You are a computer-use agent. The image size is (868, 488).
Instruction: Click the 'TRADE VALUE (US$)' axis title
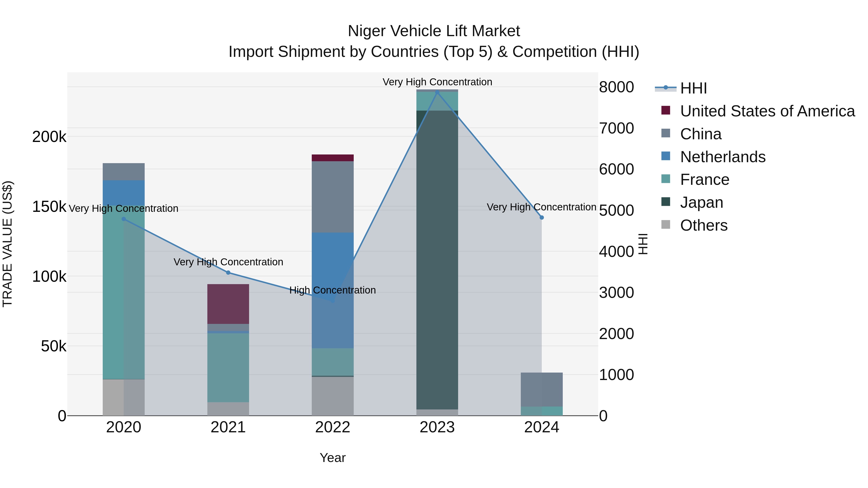(7, 244)
